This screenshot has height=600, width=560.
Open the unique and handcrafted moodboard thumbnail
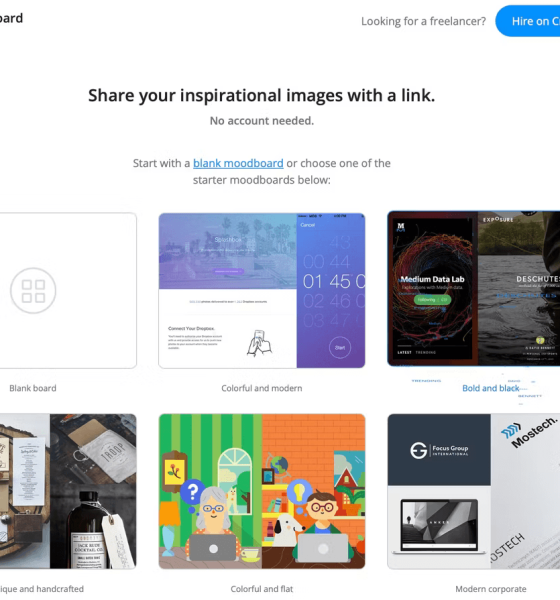click(68, 491)
